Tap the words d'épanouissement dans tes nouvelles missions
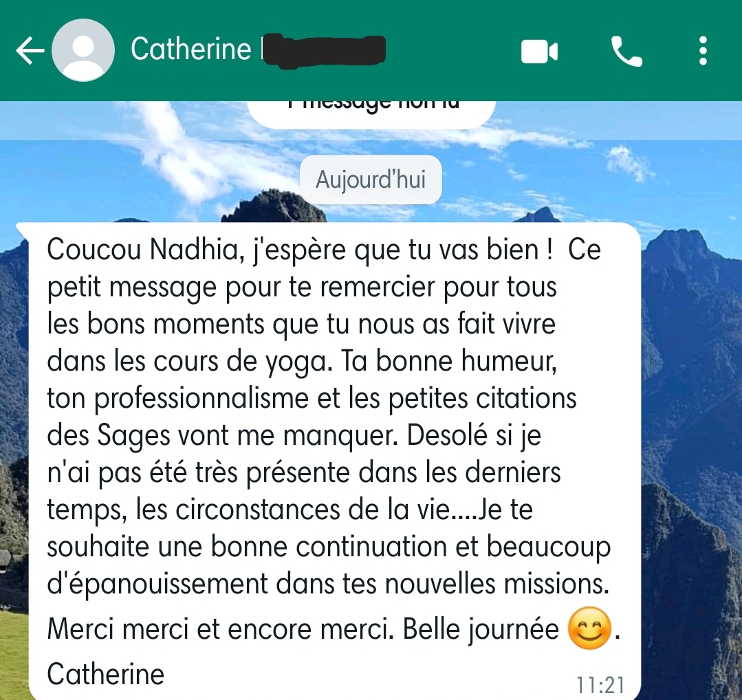The height and width of the screenshot is (700, 742). pyautogui.click(x=328, y=584)
